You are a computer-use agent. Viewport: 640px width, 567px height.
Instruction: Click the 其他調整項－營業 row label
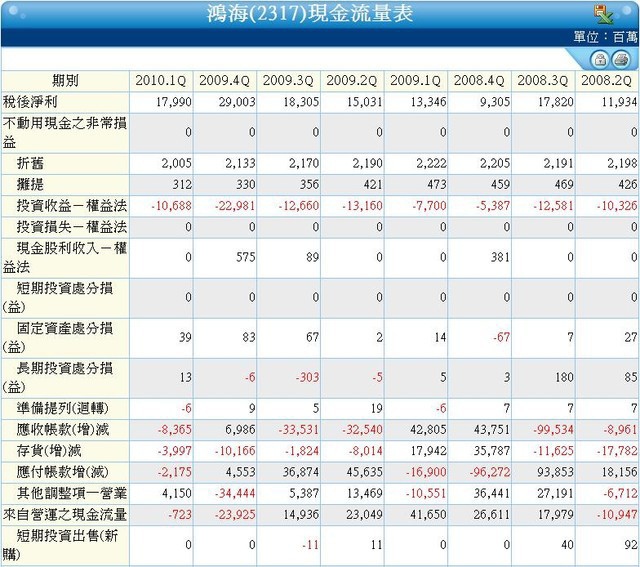click(72, 493)
